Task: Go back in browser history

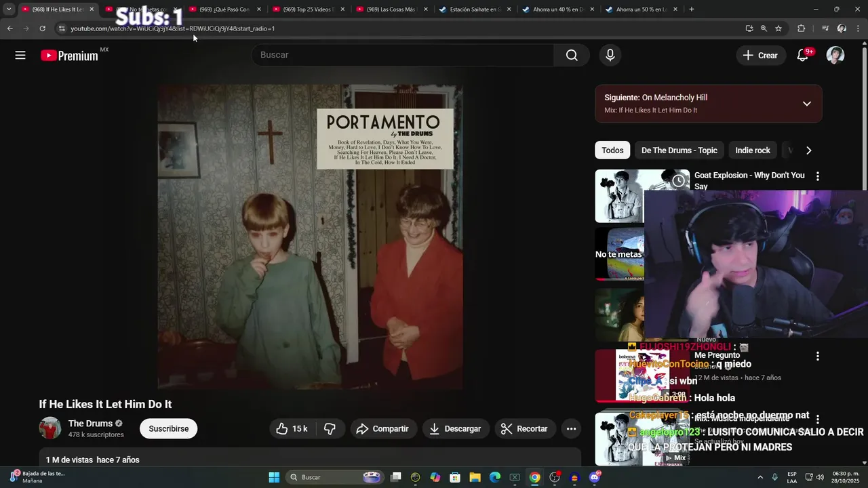Action: 9,28
